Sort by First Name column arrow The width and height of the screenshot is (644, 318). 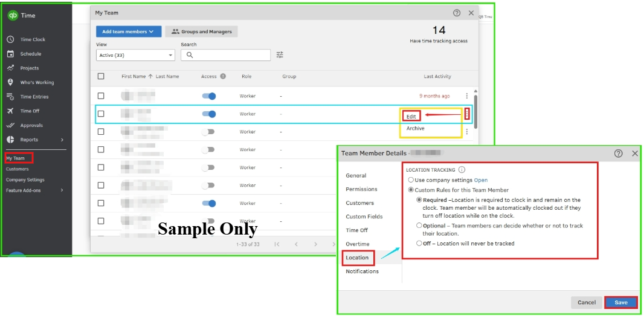pos(150,76)
